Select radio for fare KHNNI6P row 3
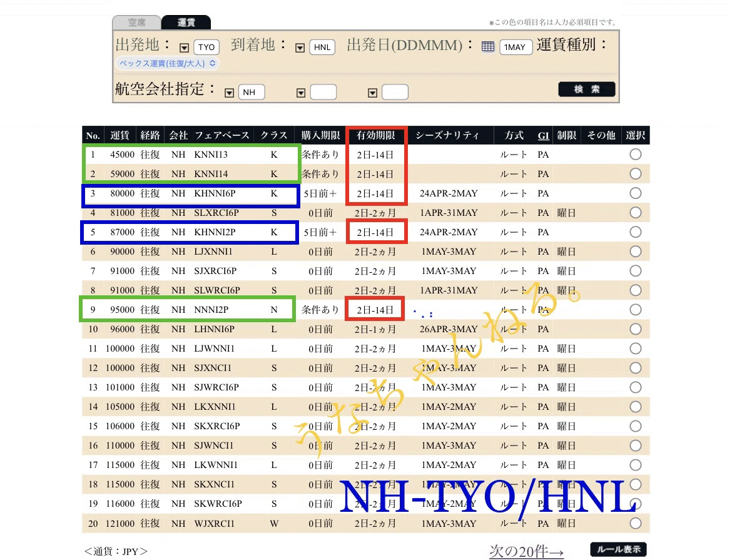 636,193
